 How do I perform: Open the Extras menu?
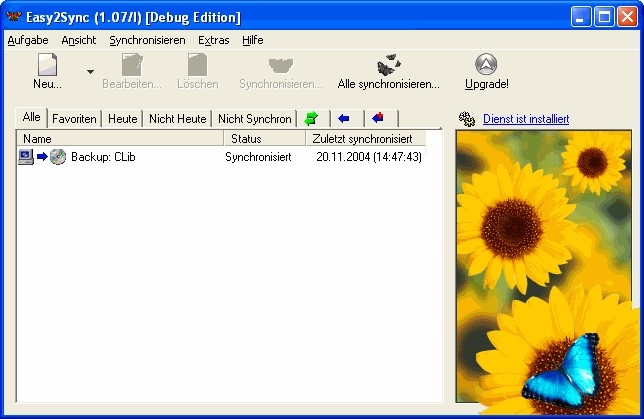213,40
